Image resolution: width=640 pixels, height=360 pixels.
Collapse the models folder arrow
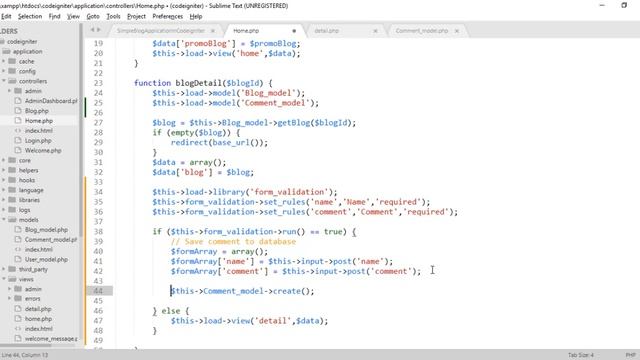click(x=4, y=220)
